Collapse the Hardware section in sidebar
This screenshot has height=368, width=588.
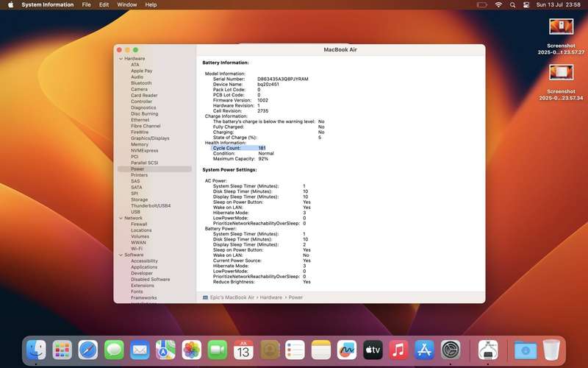tap(121, 59)
